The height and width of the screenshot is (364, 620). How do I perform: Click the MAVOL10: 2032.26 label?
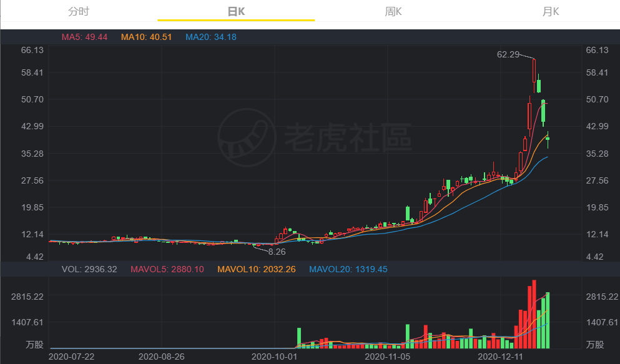click(x=256, y=269)
